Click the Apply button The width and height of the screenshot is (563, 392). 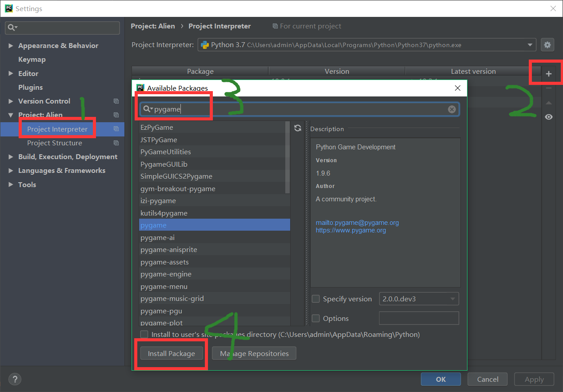point(534,379)
